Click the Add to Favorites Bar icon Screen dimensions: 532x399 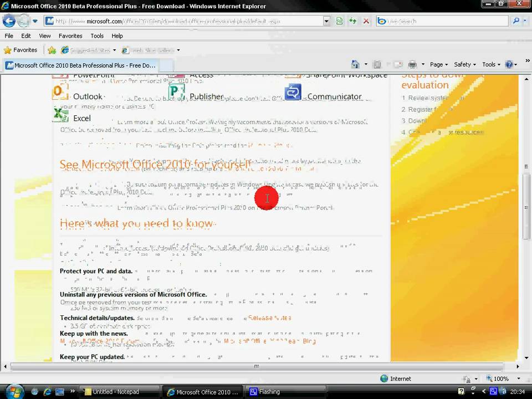pyautogui.click(x=52, y=50)
